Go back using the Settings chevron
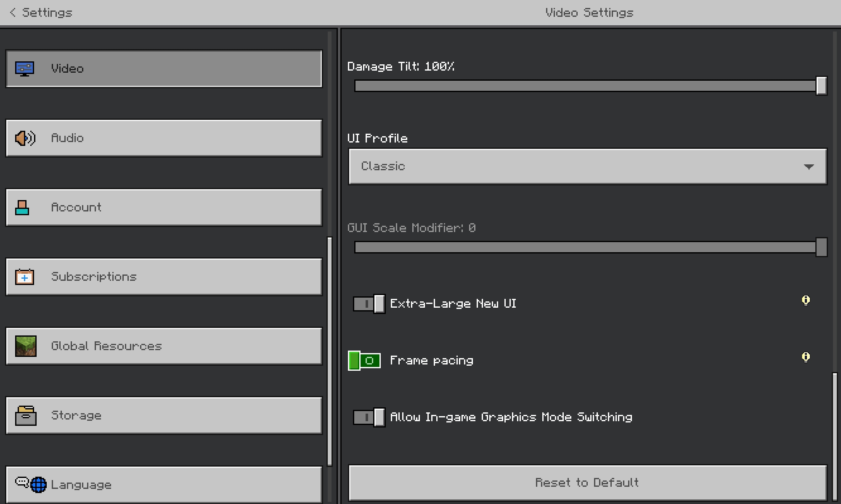 pyautogui.click(x=13, y=13)
